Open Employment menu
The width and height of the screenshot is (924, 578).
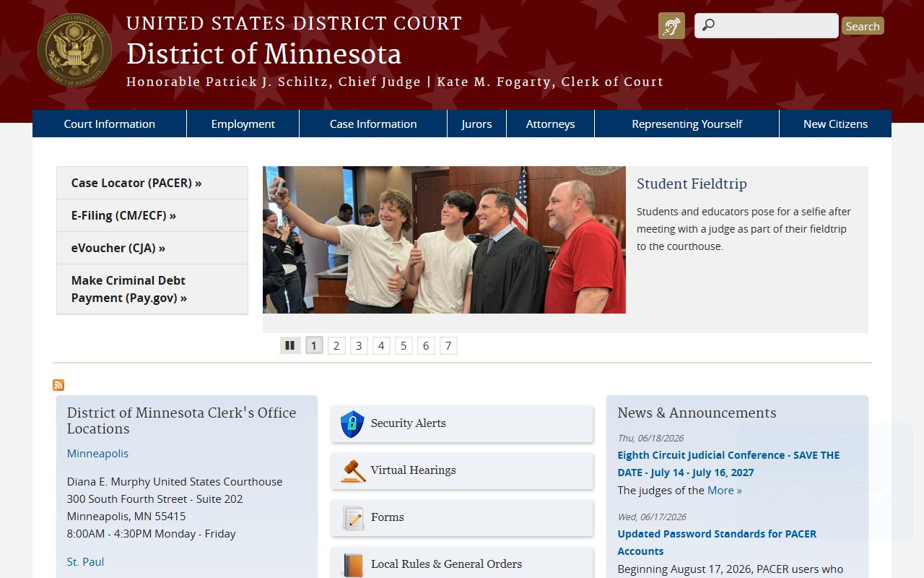[x=243, y=124]
